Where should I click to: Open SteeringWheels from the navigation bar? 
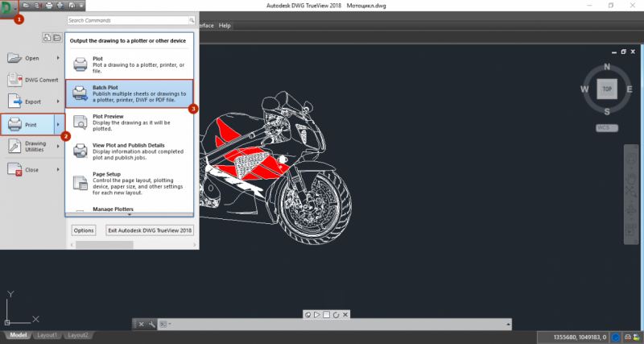(x=630, y=159)
